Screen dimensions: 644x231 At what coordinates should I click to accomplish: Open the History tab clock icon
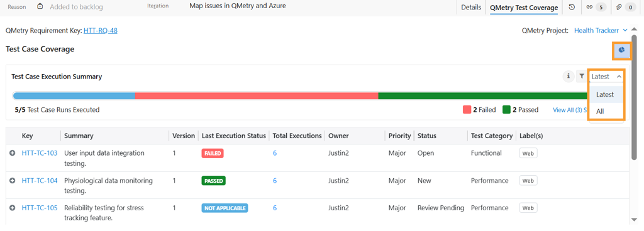572,7
